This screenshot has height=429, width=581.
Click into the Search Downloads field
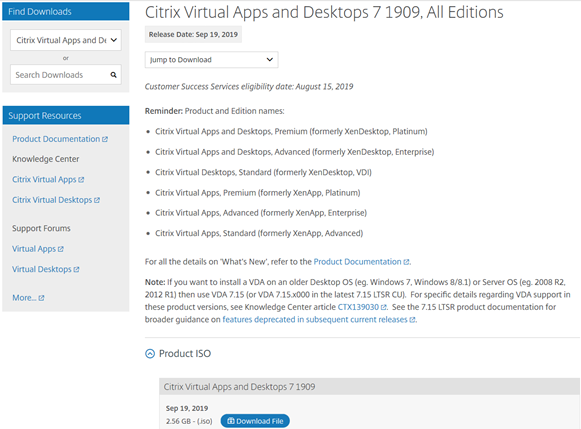point(66,75)
